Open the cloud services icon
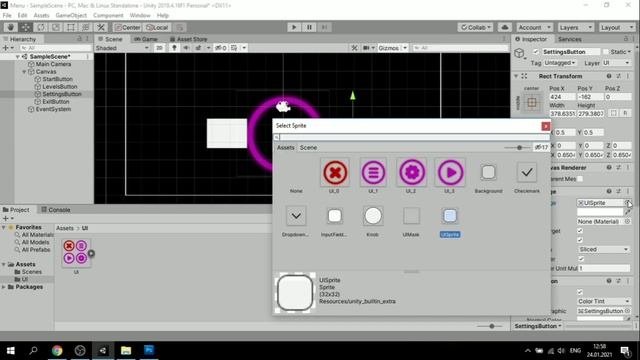640x360 pixels. pyautogui.click(x=505, y=27)
